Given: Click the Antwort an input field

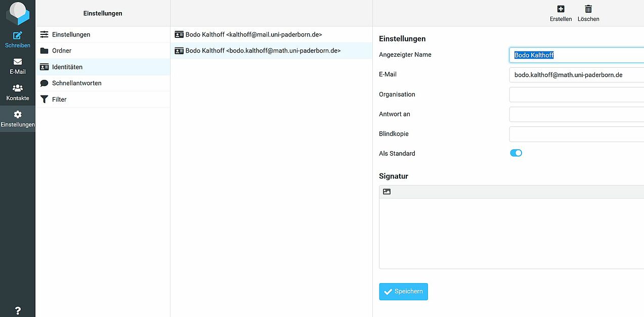Looking at the screenshot, I should click(x=577, y=114).
